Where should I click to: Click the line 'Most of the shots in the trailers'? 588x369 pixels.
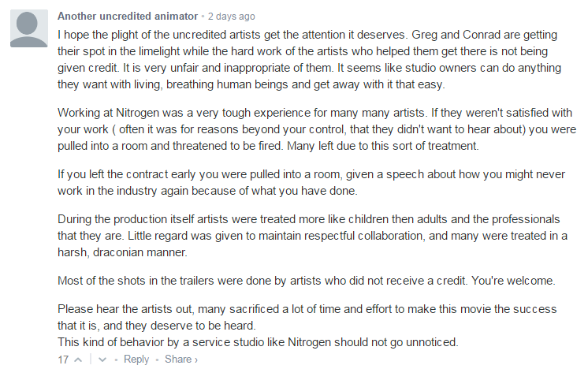pyautogui.click(x=307, y=281)
